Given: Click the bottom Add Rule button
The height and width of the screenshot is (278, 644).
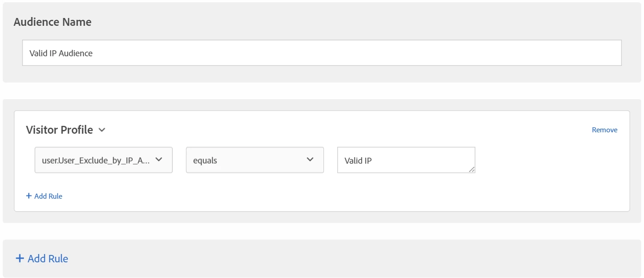Looking at the screenshot, I should click(42, 259).
